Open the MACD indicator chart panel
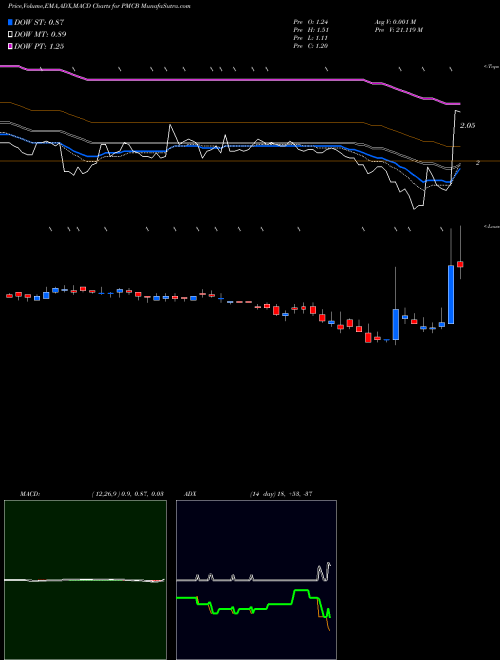500x660 pixels. point(85,580)
